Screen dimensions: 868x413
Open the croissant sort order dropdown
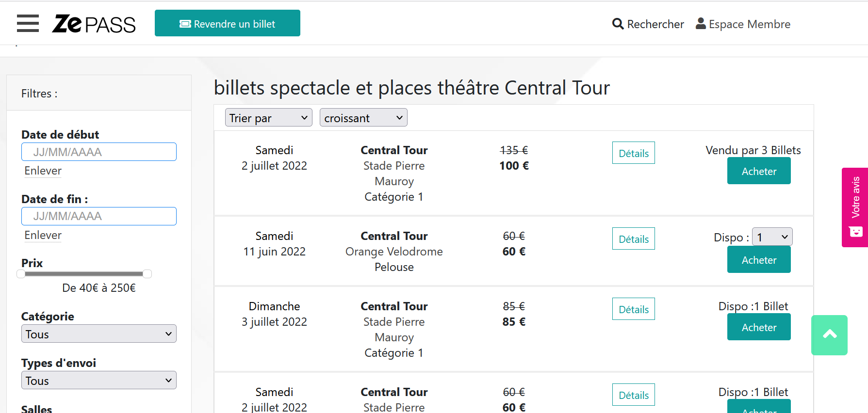click(x=363, y=117)
